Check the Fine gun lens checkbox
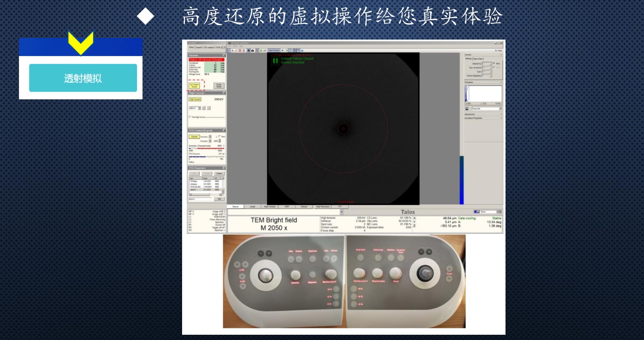The height and width of the screenshot is (340, 644). tap(219, 136)
